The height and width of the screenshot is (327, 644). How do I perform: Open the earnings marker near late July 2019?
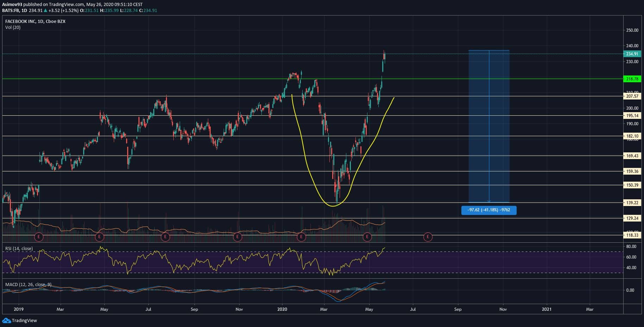(x=165, y=237)
